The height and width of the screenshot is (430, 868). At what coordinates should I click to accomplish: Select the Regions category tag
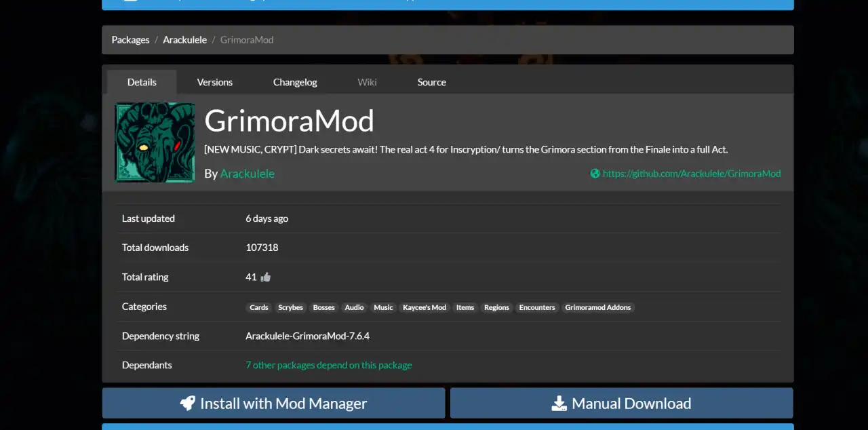pos(496,307)
